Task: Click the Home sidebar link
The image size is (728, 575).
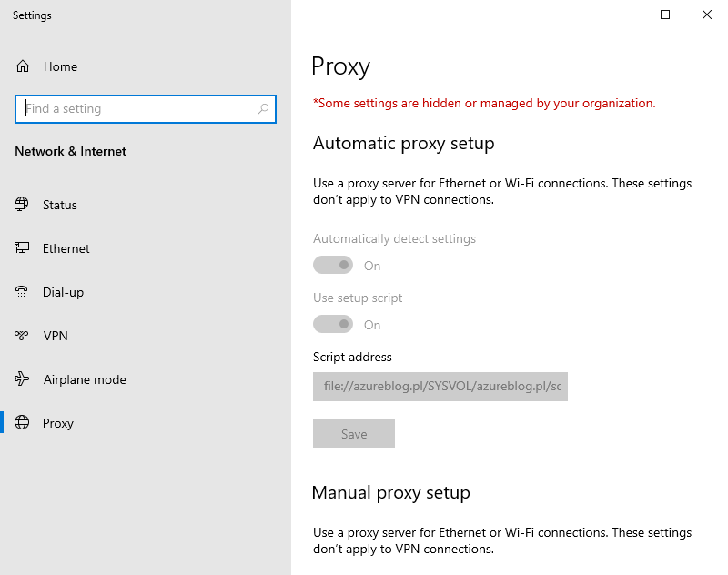Action: click(x=60, y=66)
